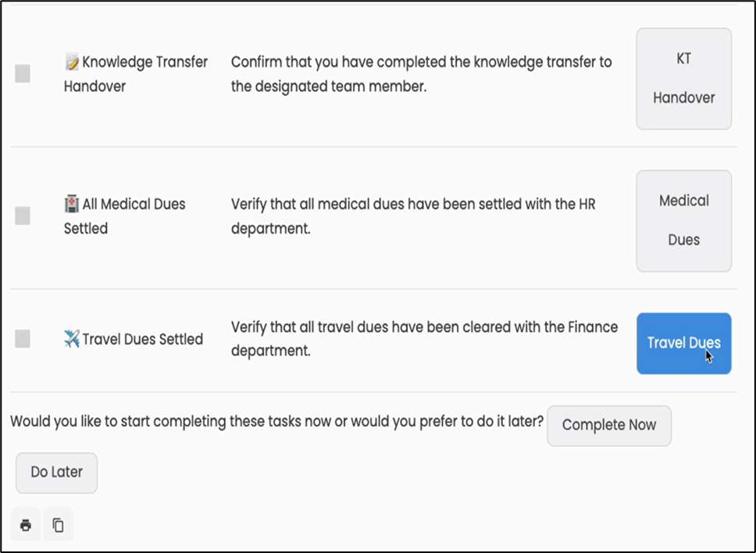Check the Knowledge Transfer Handover checkbox

coord(23,73)
